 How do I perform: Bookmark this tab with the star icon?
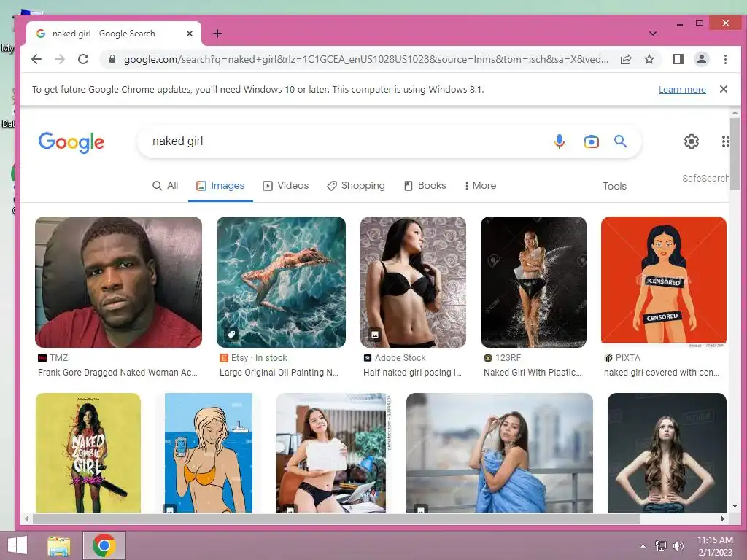click(649, 59)
